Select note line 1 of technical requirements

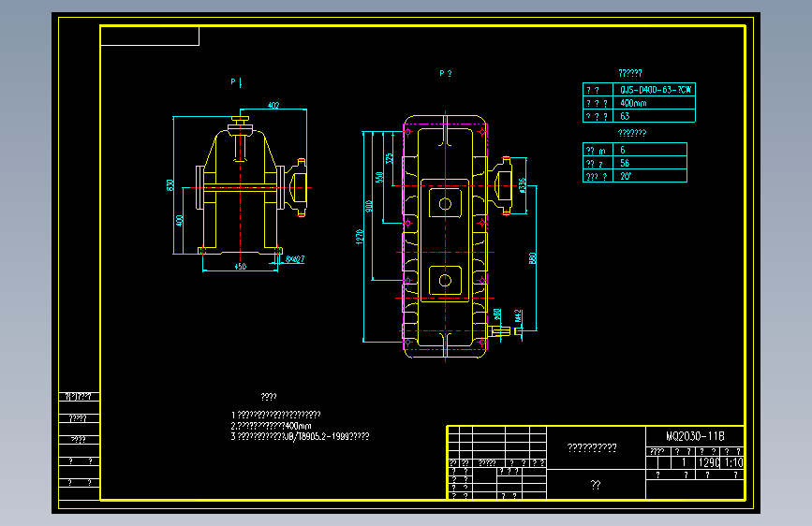click(x=275, y=415)
